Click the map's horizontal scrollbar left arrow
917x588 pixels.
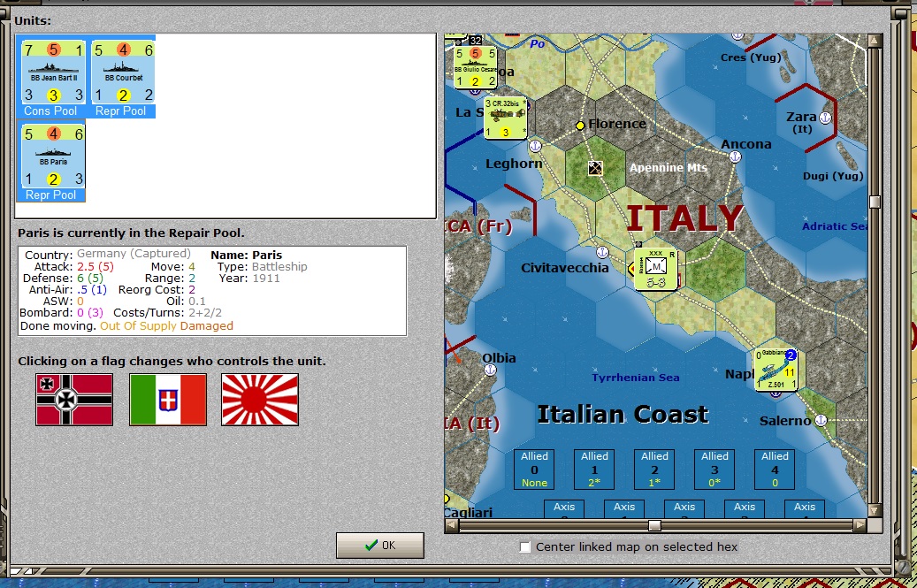pos(451,525)
